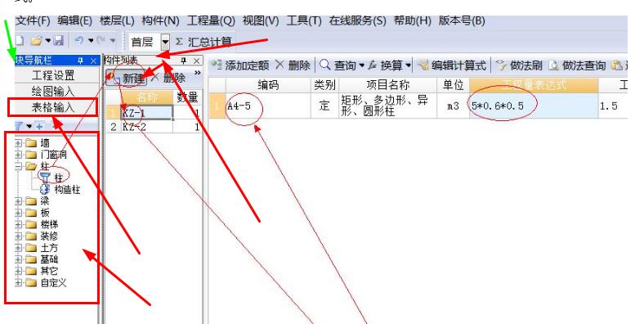Pin the 构件列表 panel

point(184,61)
